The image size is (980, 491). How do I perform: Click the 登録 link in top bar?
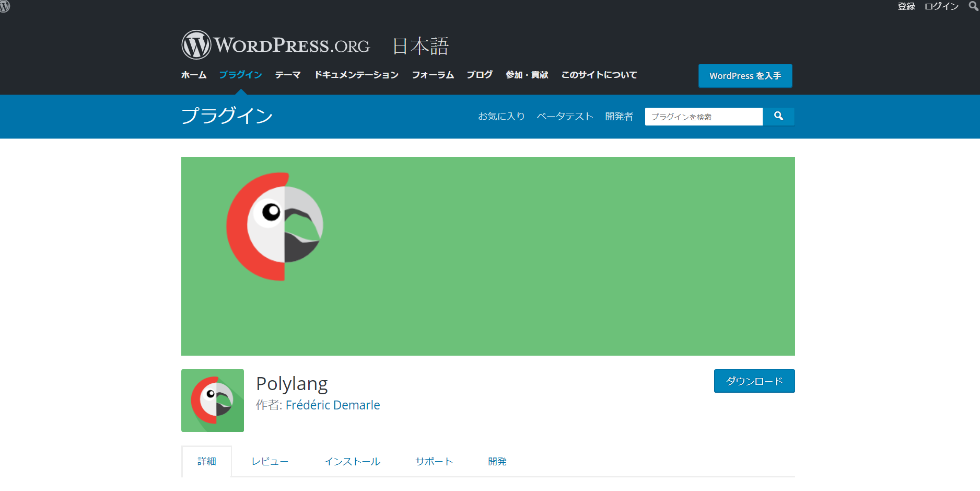pyautogui.click(x=906, y=6)
